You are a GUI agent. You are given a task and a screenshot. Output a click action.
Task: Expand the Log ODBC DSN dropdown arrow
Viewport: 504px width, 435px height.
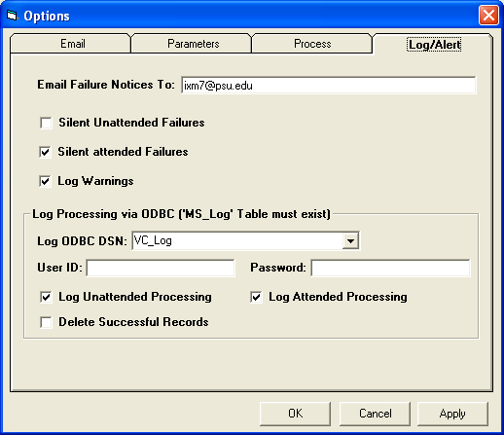click(350, 240)
